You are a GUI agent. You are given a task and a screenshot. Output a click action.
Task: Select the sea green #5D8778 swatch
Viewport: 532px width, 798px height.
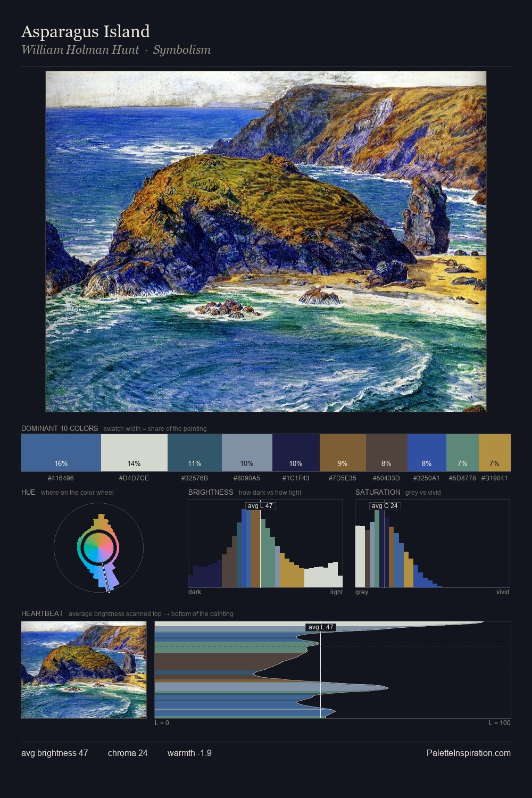click(x=462, y=453)
